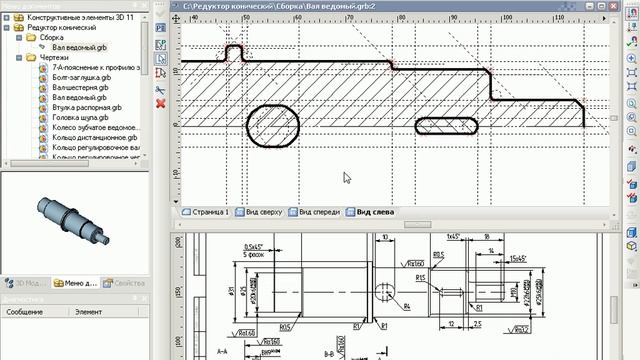Click the parameters P icon in the automenu
This screenshot has height=360, width=640.
coord(161,28)
